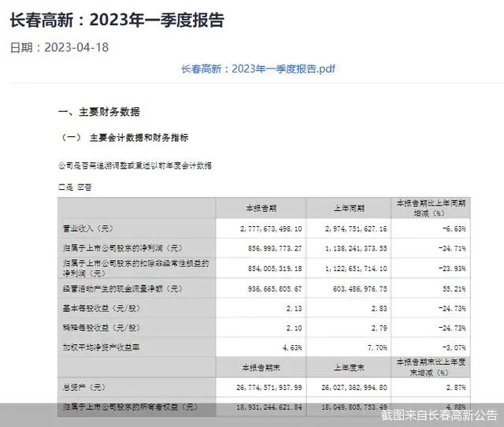Click the change value -24.71%
Viewport: 504px width, 427px height.
click(x=452, y=248)
